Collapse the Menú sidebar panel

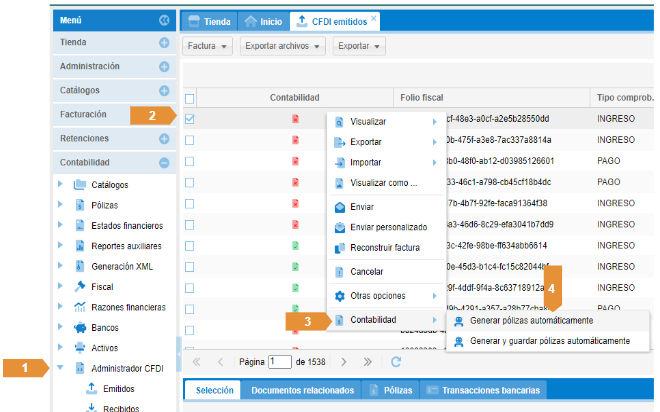tap(164, 20)
